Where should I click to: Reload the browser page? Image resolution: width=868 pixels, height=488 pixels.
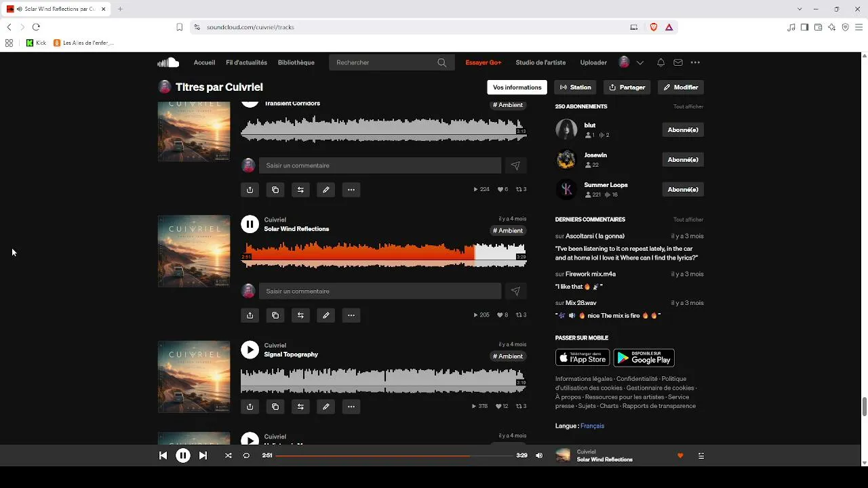click(36, 27)
